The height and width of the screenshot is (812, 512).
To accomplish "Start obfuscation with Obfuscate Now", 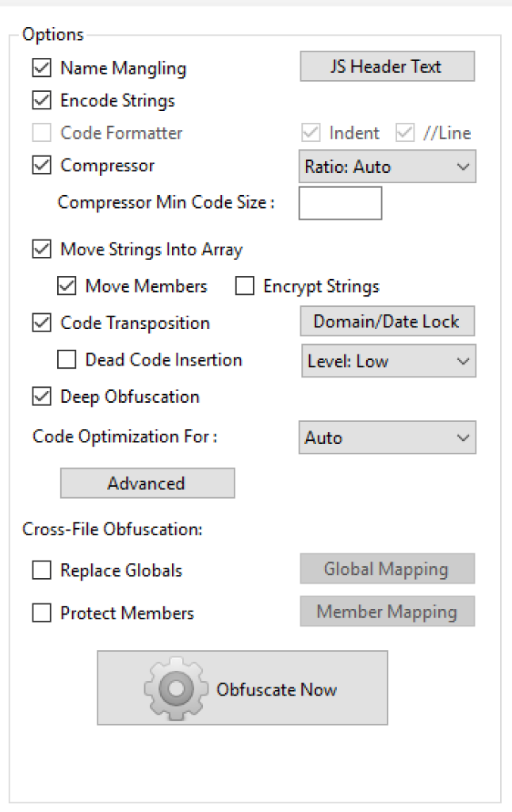I will point(243,688).
